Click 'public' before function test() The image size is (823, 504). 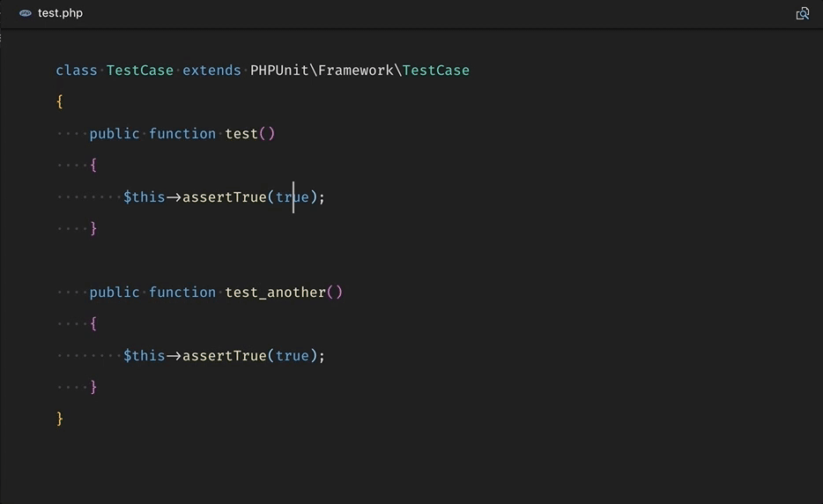point(115,134)
